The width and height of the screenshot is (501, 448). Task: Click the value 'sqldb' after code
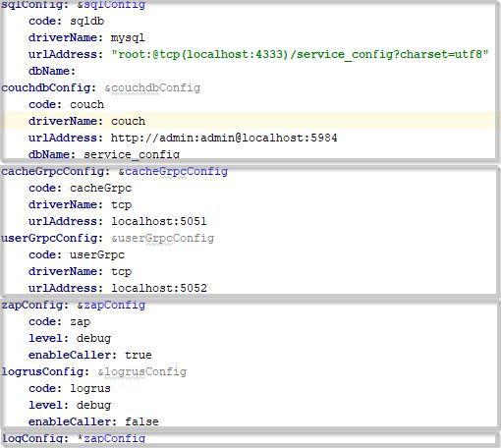[87, 21]
